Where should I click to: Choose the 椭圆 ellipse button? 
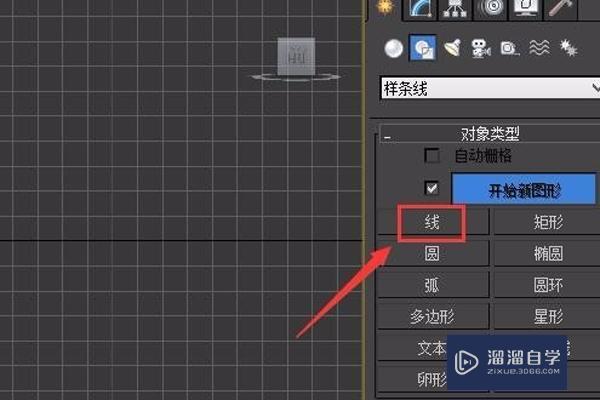point(547,253)
